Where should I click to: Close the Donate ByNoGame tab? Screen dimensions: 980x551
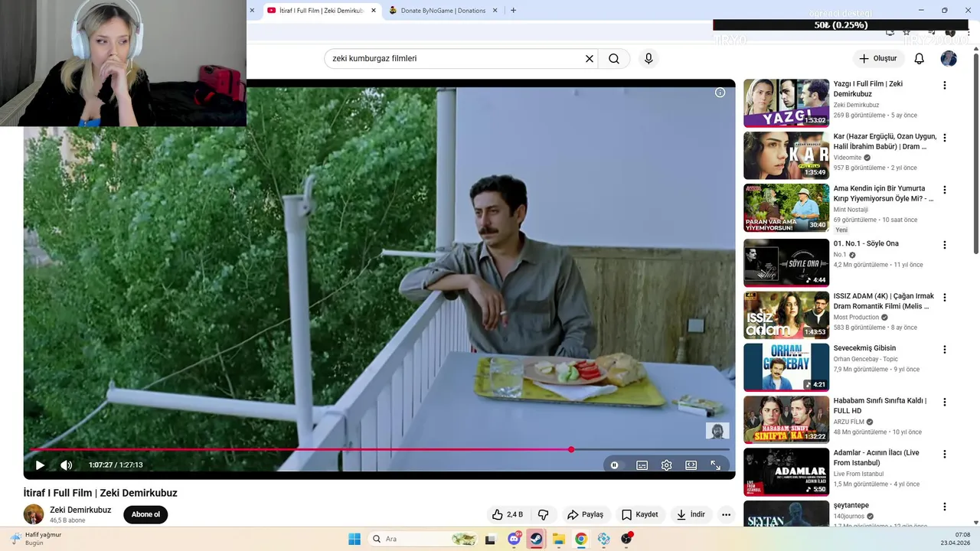tap(495, 11)
